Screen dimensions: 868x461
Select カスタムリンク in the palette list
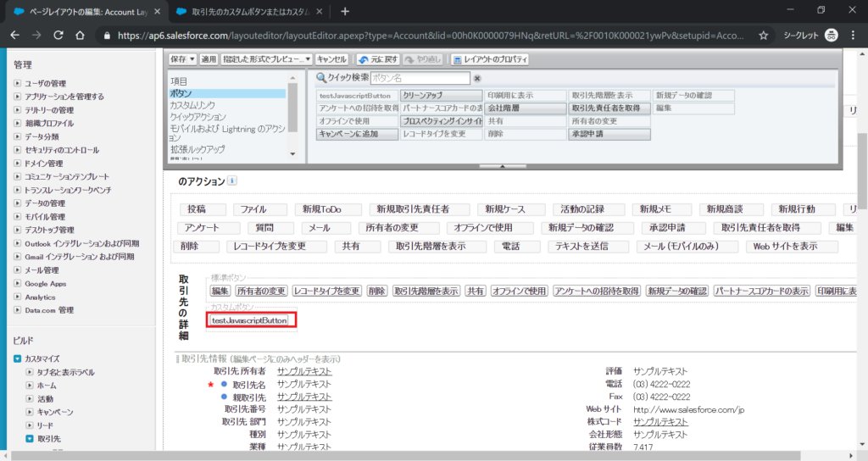click(x=197, y=105)
